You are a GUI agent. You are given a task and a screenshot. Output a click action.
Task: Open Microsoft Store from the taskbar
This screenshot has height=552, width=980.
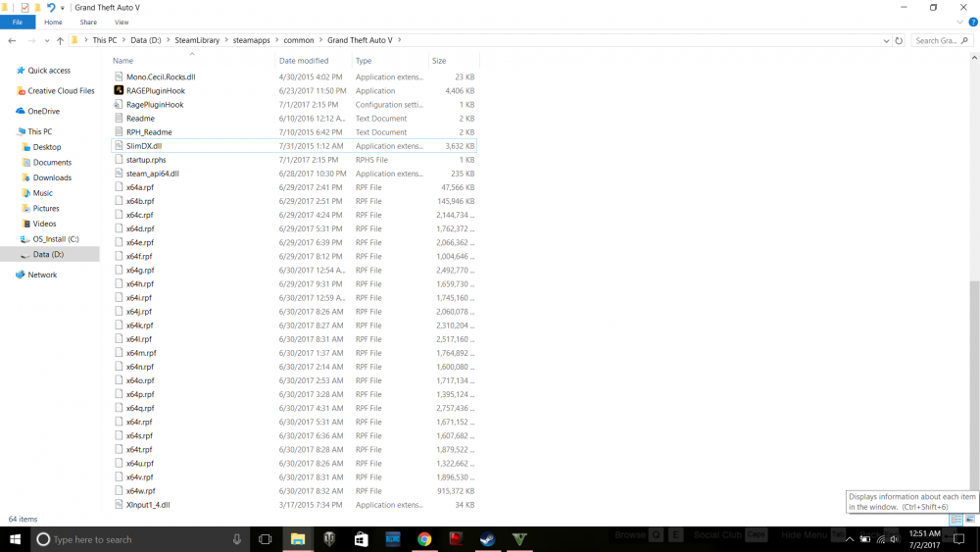[x=361, y=539]
